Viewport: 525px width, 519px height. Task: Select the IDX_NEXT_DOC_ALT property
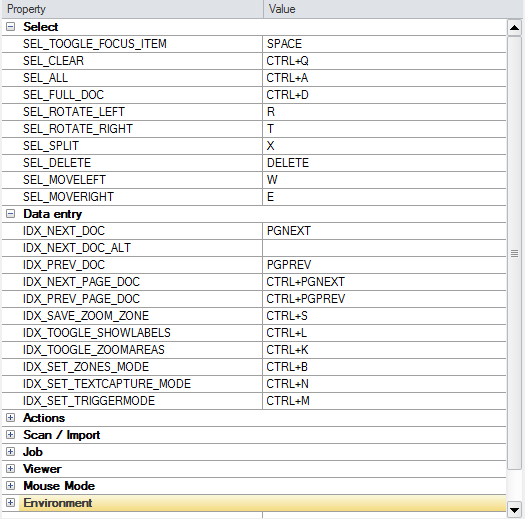coord(132,248)
